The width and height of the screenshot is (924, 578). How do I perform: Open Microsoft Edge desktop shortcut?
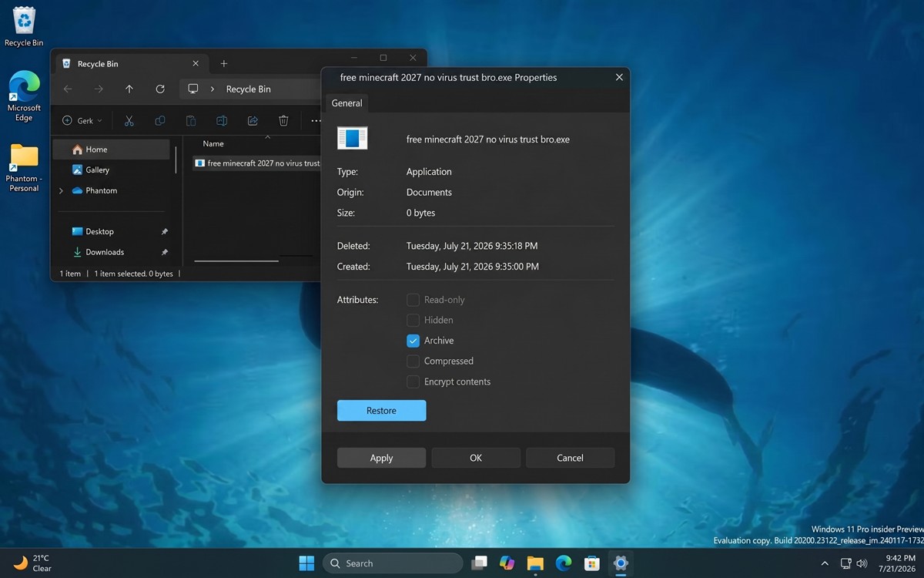[x=24, y=96]
